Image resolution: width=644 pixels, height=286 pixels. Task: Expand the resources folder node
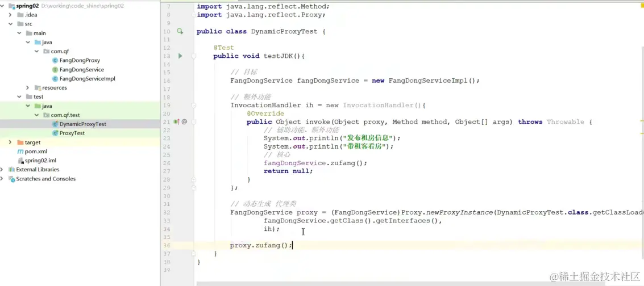[27, 88]
